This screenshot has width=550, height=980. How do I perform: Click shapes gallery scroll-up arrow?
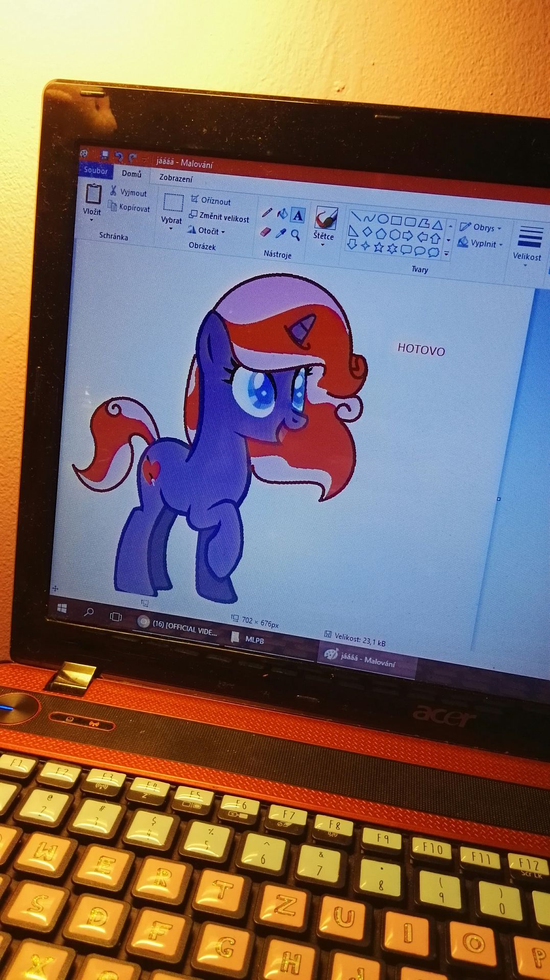449,226
